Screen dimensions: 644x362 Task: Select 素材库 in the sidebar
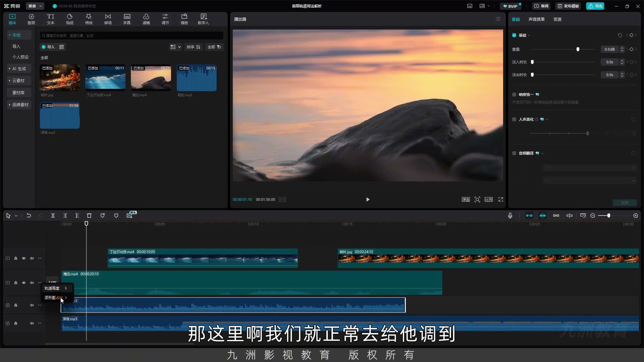pyautogui.click(x=19, y=93)
